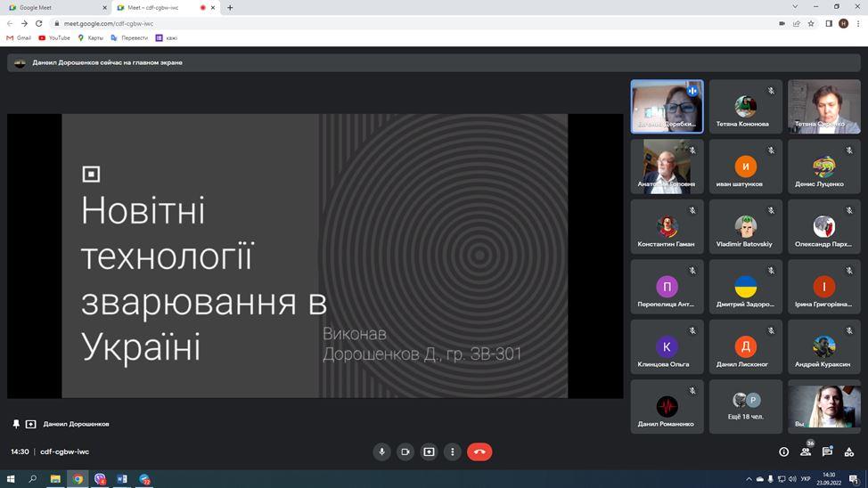Click the camera permission icon in address bar
This screenshot has height=488, width=868.
pyautogui.click(x=782, y=23)
